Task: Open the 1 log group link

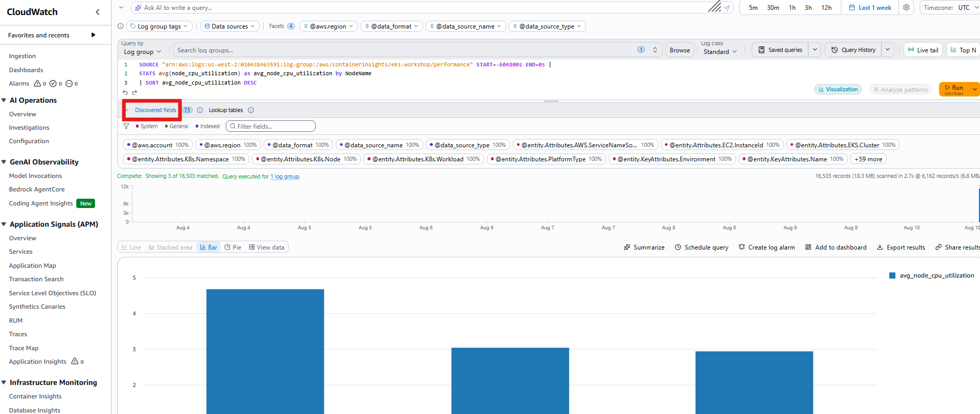Action: coord(285,176)
